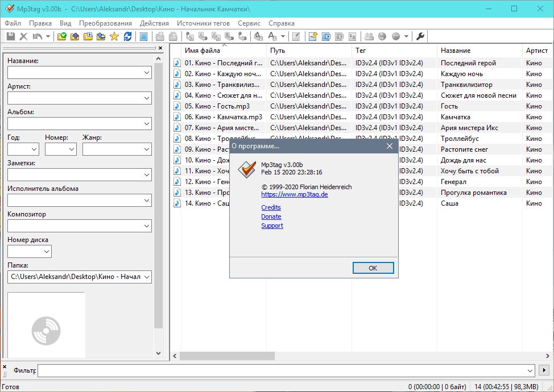Open the Преобразования menu
The image size is (554, 392).
[x=105, y=23]
